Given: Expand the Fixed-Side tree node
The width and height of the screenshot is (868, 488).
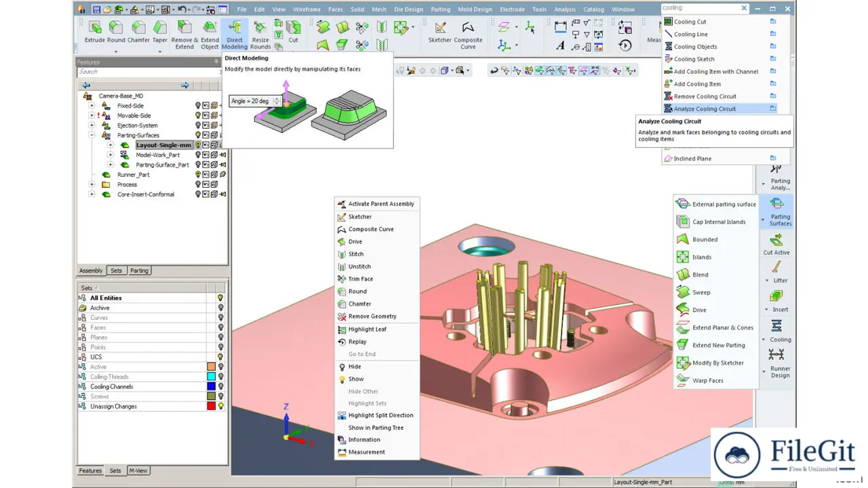Looking at the screenshot, I should pyautogui.click(x=92, y=106).
